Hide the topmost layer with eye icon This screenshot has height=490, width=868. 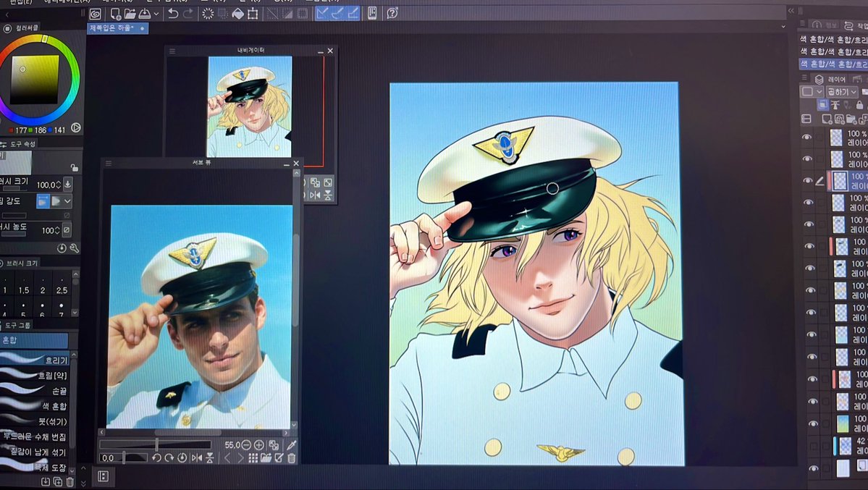click(807, 137)
